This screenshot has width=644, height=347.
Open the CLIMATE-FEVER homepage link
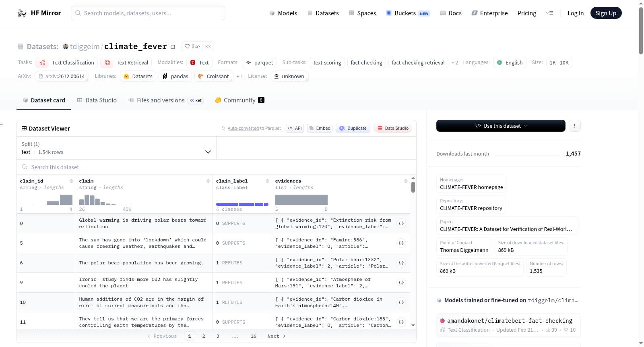coord(471,187)
